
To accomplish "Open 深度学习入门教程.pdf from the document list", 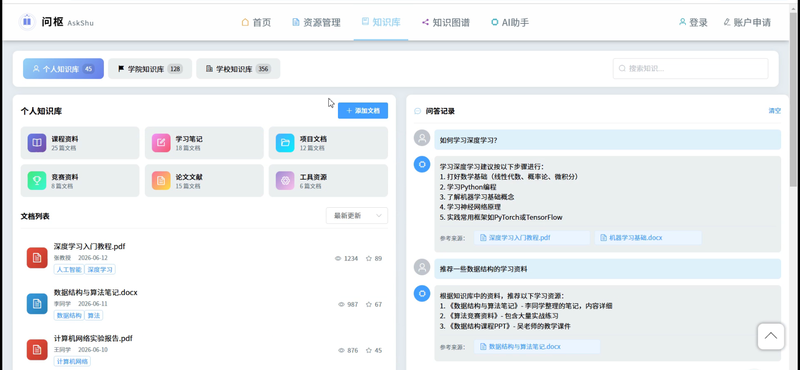I will [x=89, y=246].
